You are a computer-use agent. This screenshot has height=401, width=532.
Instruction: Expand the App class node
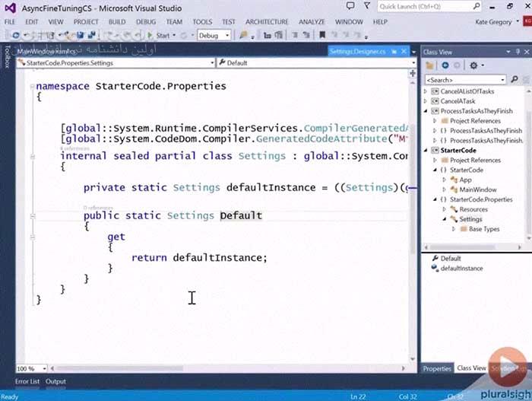(445, 180)
